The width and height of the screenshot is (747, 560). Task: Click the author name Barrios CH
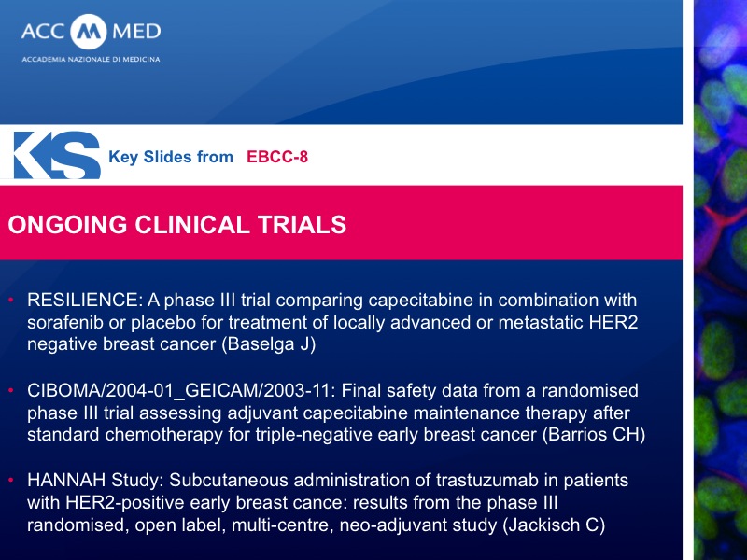tap(594, 435)
